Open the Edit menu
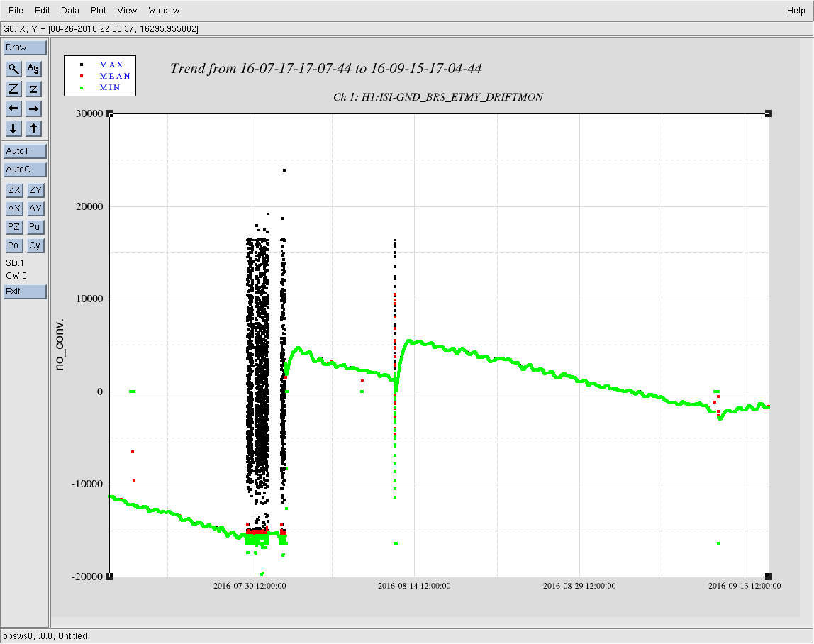 (x=42, y=11)
